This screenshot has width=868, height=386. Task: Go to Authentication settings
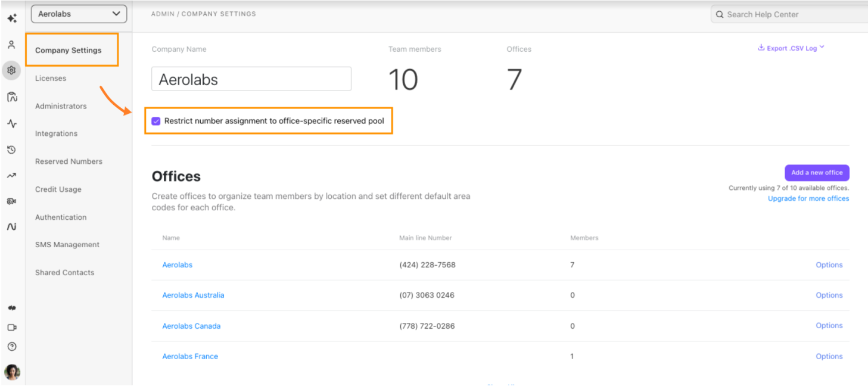tap(61, 217)
